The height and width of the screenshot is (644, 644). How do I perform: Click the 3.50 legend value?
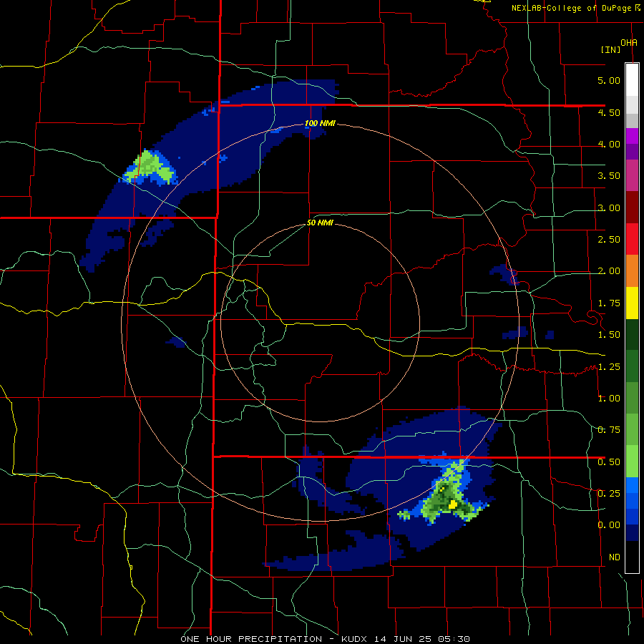[609, 176]
